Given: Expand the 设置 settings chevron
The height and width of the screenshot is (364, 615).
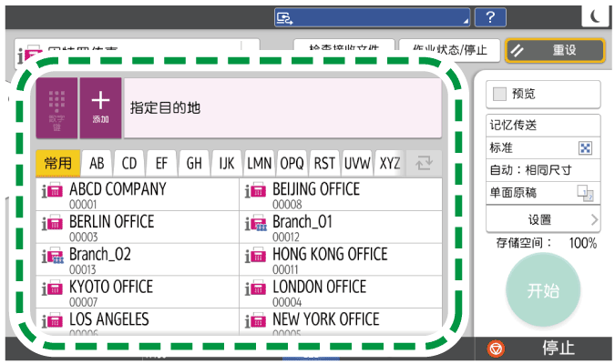Looking at the screenshot, I should point(593,219).
